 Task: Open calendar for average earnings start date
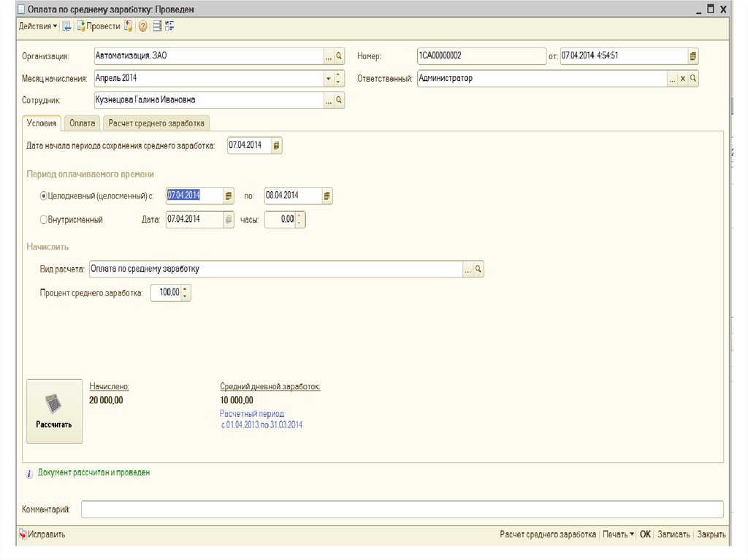click(276, 145)
